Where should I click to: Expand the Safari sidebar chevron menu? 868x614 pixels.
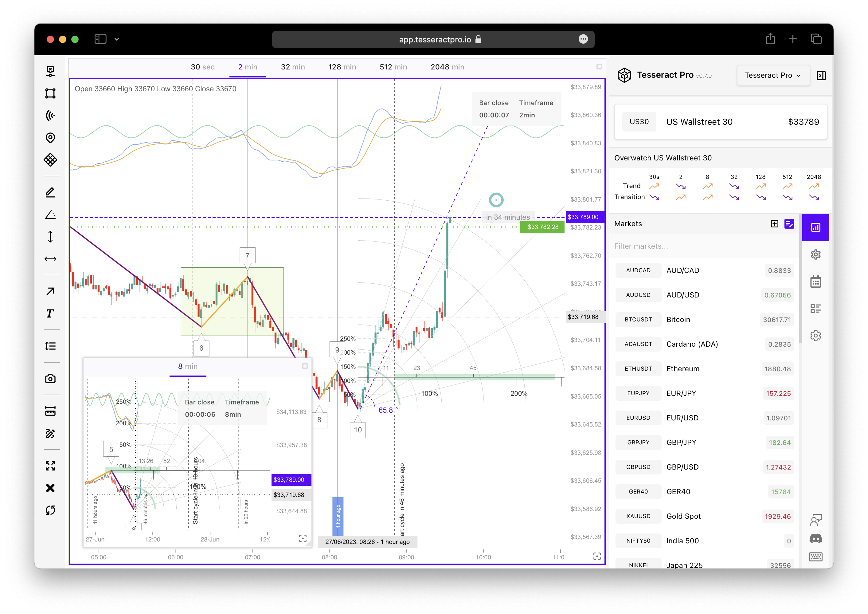117,39
